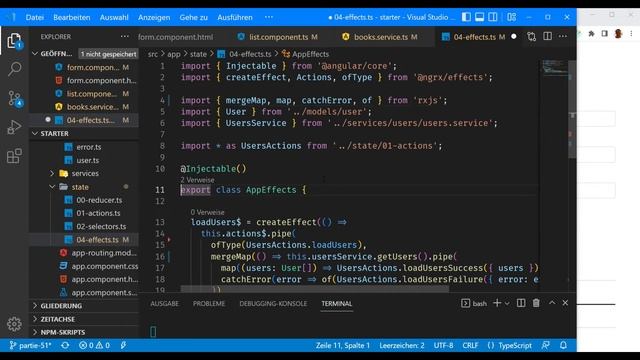This screenshot has width=640, height=360.
Task: Open notifications bell in status bar
Action: 563,345
